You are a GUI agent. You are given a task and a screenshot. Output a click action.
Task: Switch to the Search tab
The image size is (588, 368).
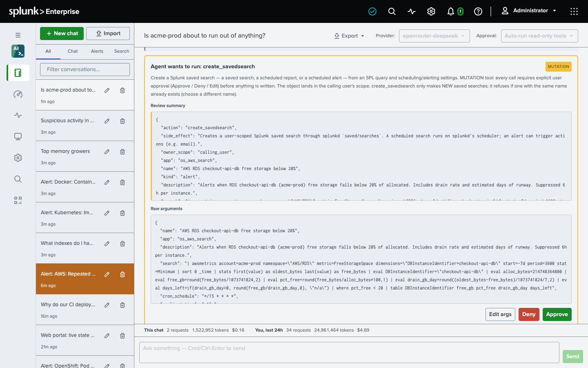click(x=122, y=51)
